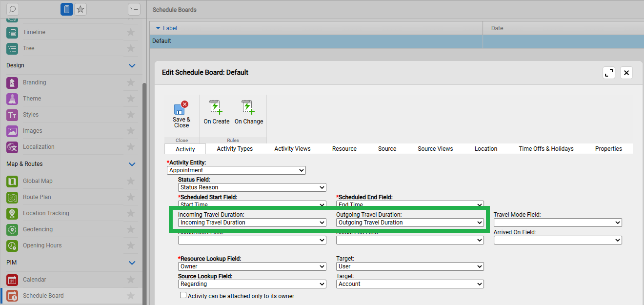Open the Location Tracking icon
The height and width of the screenshot is (305, 644).
tap(12, 213)
